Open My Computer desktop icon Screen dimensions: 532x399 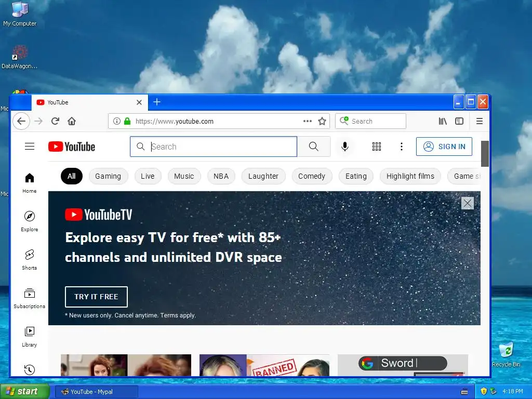[x=20, y=14]
